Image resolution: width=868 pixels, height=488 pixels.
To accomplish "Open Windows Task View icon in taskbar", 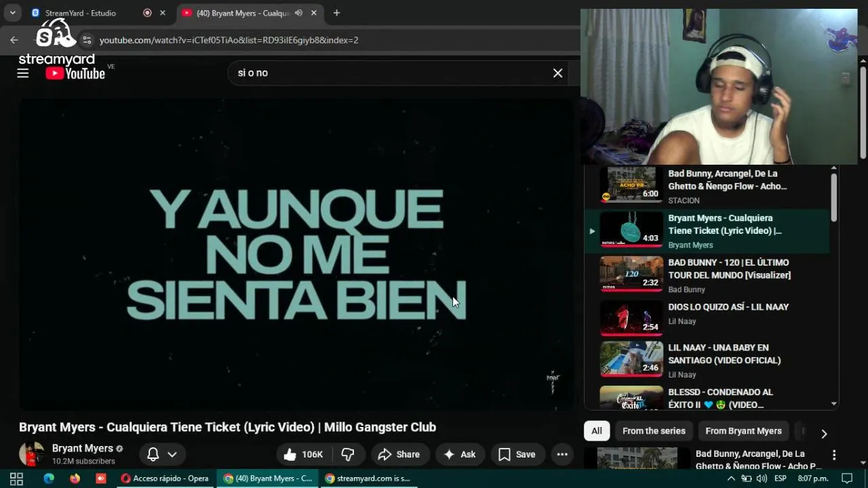I will 16,479.
